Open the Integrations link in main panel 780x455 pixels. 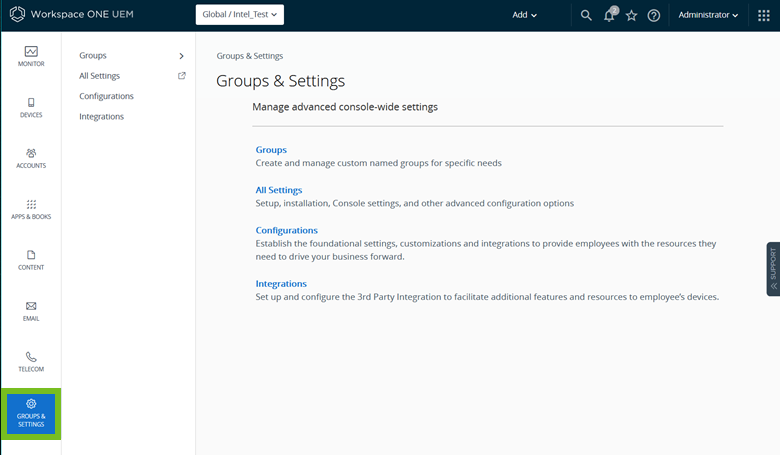(x=281, y=283)
